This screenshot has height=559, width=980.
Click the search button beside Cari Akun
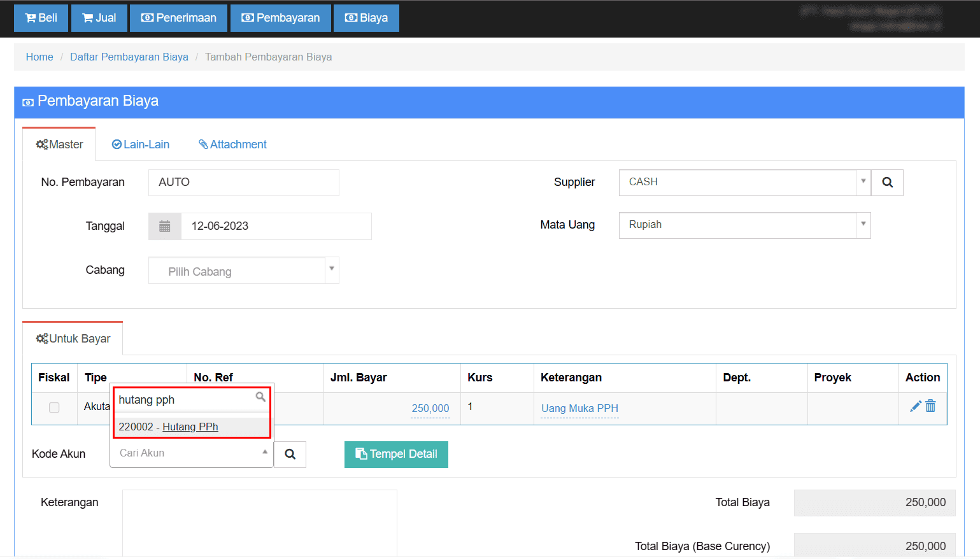(290, 454)
